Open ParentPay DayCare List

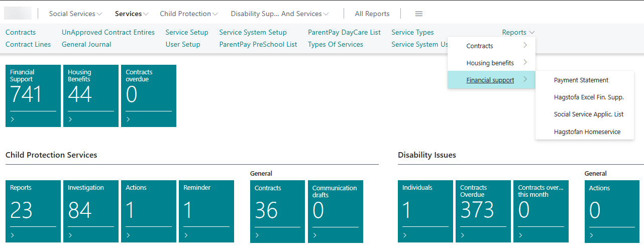coord(344,32)
